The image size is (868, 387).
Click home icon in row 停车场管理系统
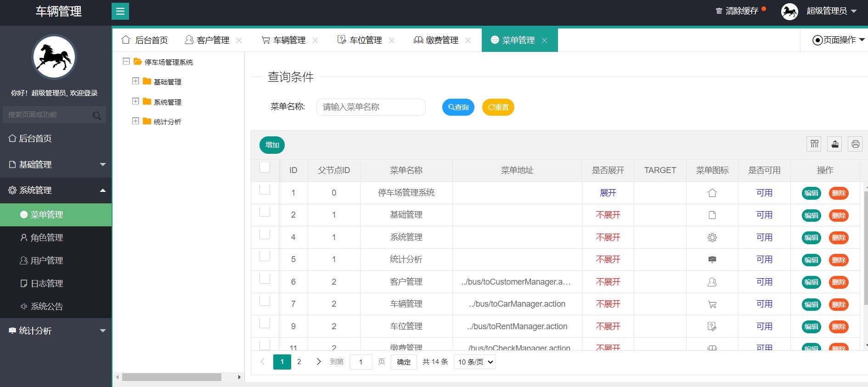click(x=712, y=193)
